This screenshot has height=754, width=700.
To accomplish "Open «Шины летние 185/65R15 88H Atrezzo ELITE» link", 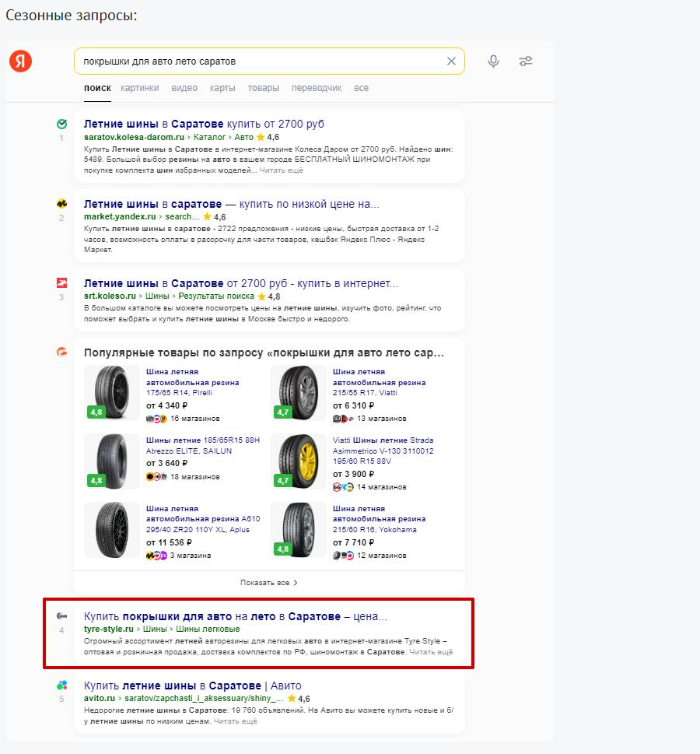I will pos(203,445).
